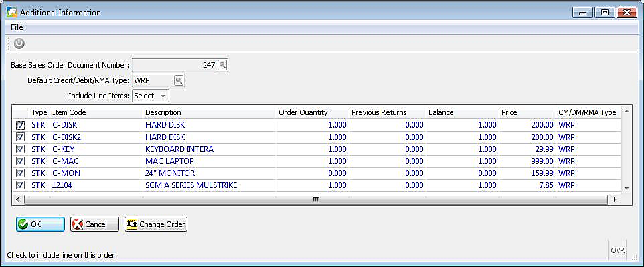
Task: Select the C-KEY item code cell
Action: pyautogui.click(x=96, y=149)
